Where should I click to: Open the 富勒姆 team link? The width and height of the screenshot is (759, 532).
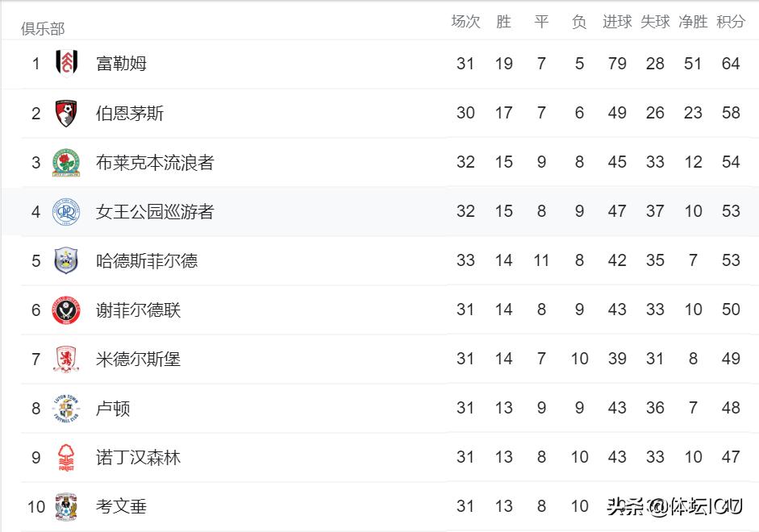(x=121, y=64)
